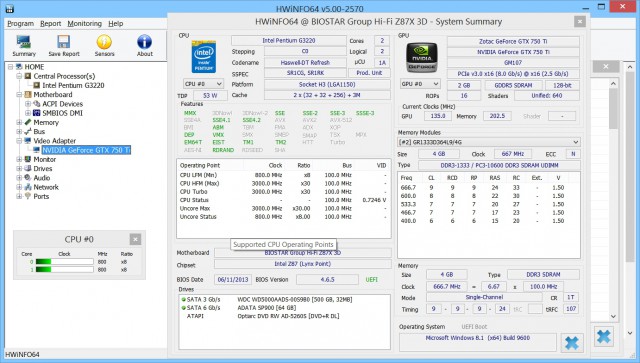640x363 pixels.
Task: Click the Core 0 clock usage bar
Action: click(x=64, y=262)
